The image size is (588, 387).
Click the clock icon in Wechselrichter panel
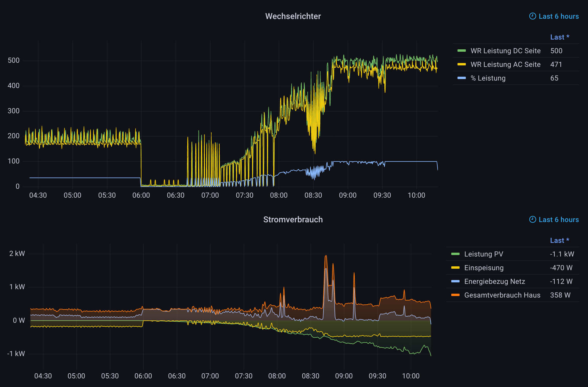click(533, 16)
